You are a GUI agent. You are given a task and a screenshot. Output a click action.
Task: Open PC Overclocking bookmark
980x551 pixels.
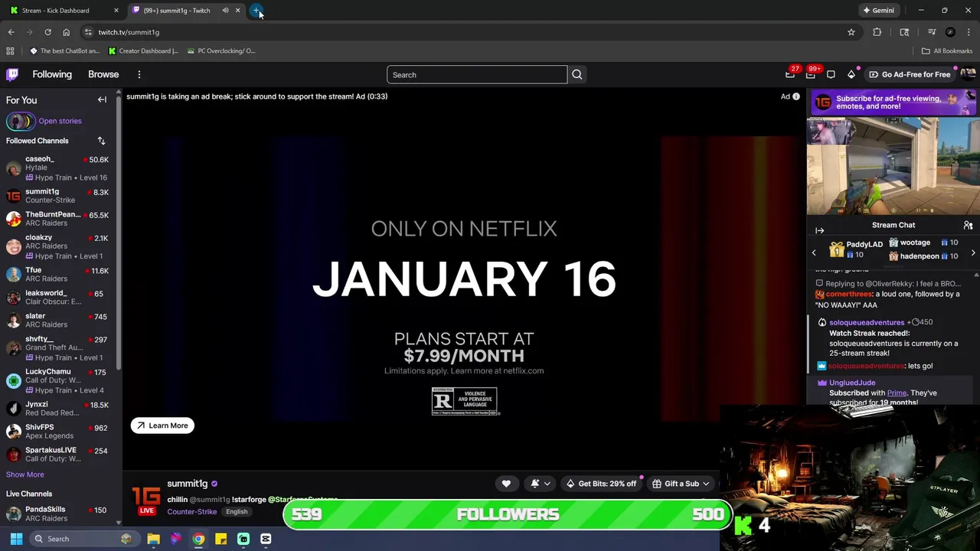point(220,51)
